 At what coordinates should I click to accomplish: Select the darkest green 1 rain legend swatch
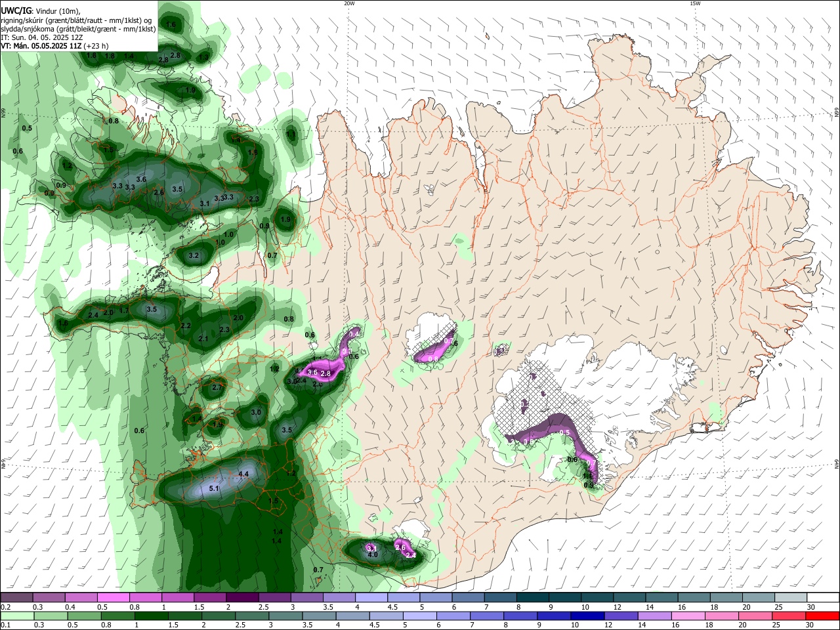(x=151, y=616)
